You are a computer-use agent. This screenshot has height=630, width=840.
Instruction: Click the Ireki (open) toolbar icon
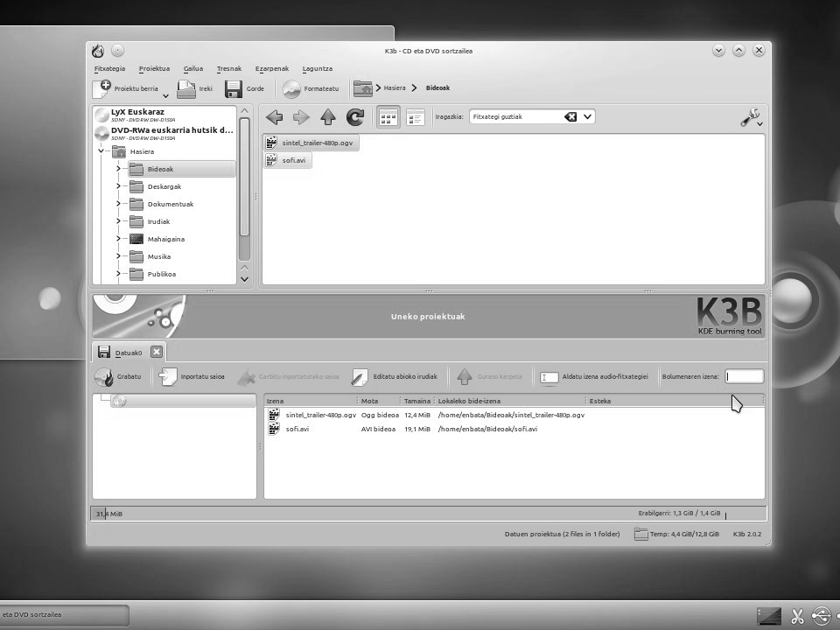coord(185,89)
